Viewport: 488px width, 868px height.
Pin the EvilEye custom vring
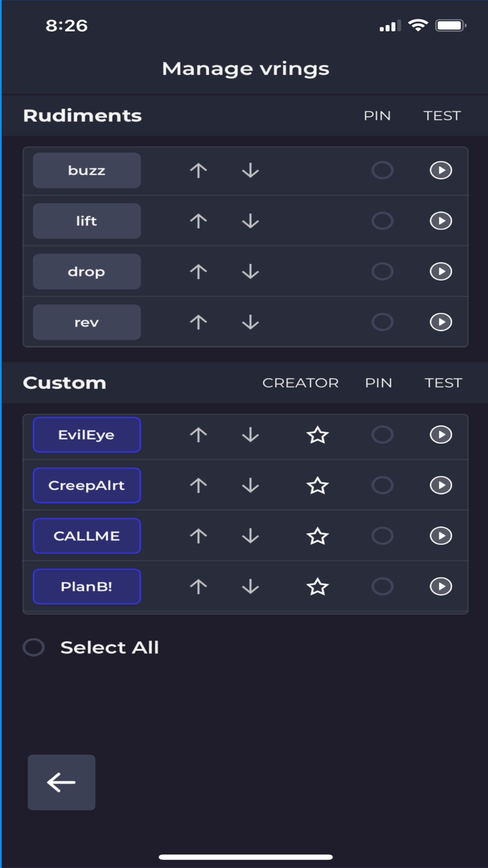point(382,435)
